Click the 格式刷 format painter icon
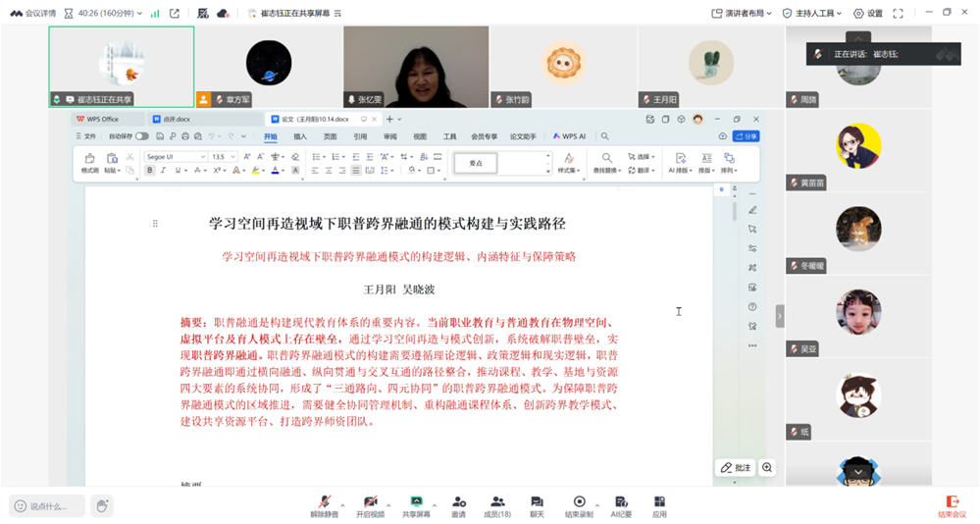The image size is (980, 524). click(89, 163)
